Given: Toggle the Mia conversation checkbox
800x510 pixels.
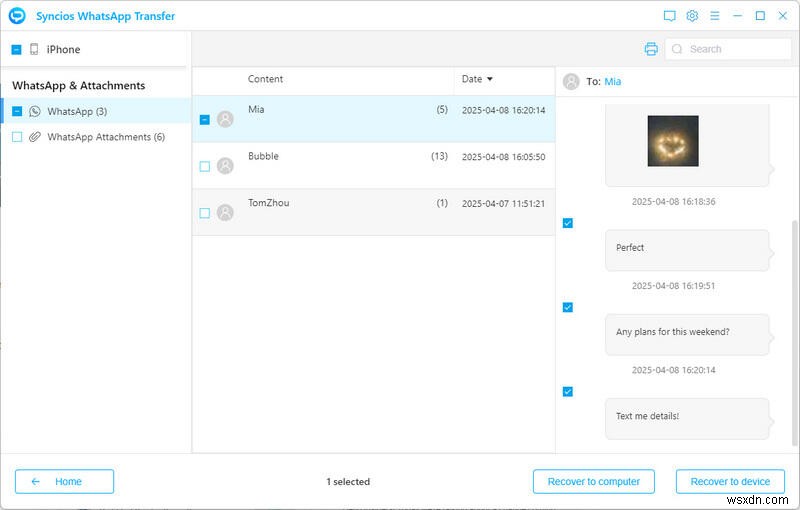Looking at the screenshot, I should 205,120.
